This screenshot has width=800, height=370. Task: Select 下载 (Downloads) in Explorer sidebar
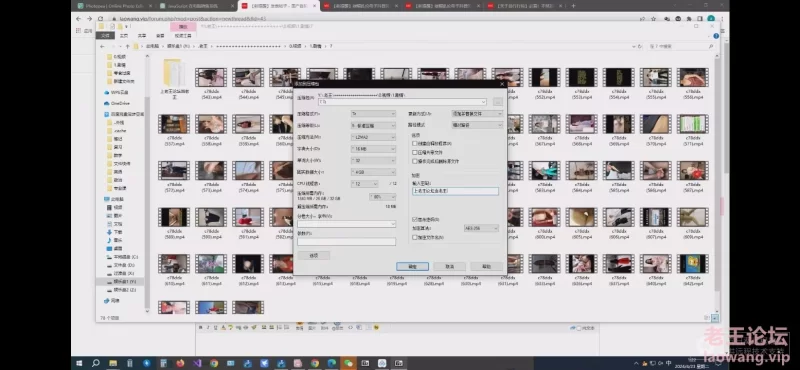115,232
